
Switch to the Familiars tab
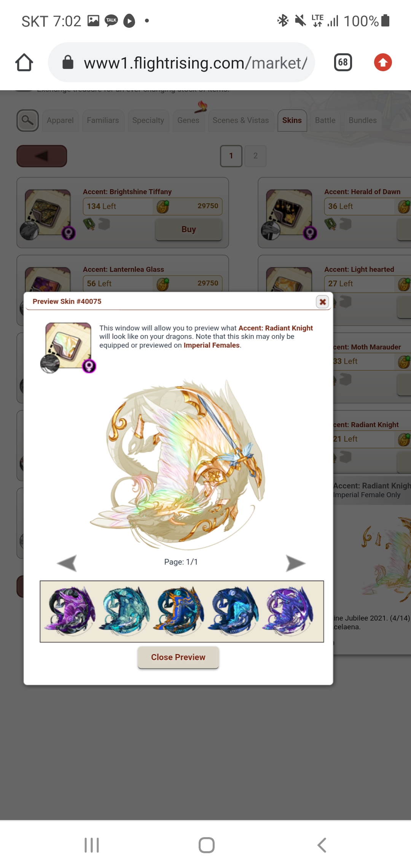click(x=103, y=120)
